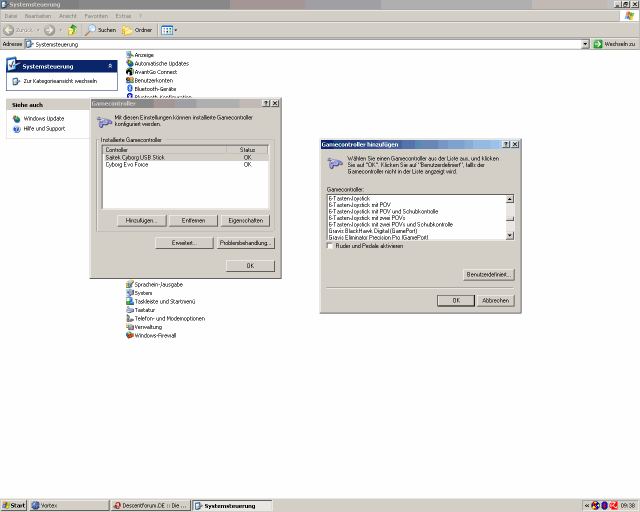Open the Datei menu

[11, 16]
